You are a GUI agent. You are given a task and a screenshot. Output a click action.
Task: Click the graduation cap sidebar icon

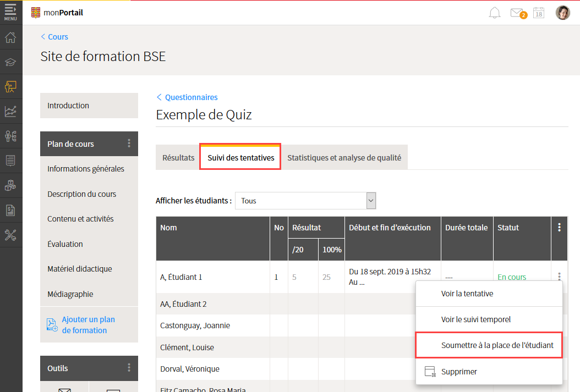click(x=10, y=62)
